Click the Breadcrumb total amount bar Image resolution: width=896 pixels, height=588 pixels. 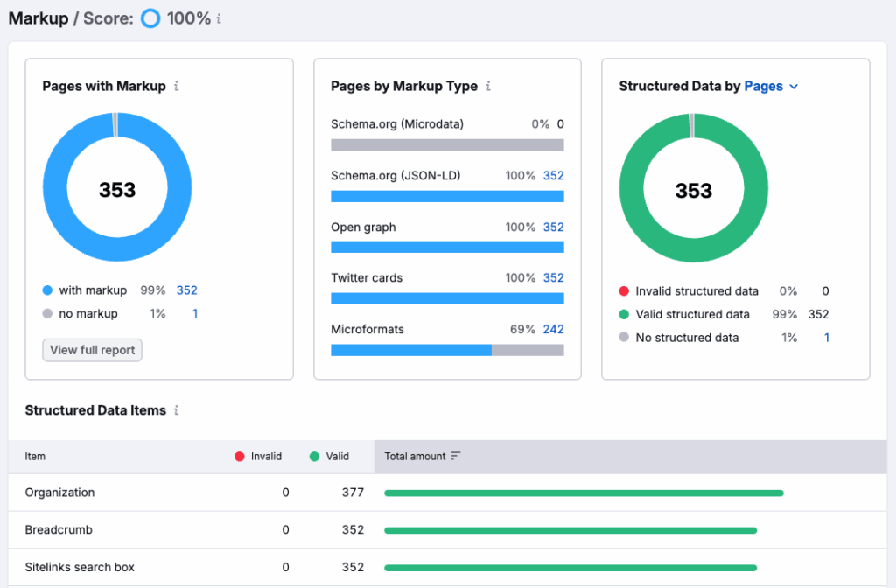570,530
